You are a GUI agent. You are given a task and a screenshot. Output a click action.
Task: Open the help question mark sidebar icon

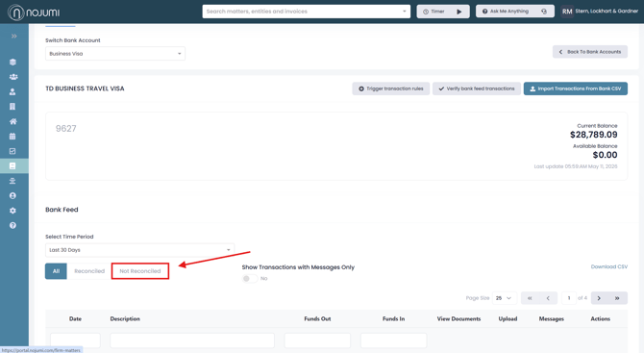(x=12, y=225)
